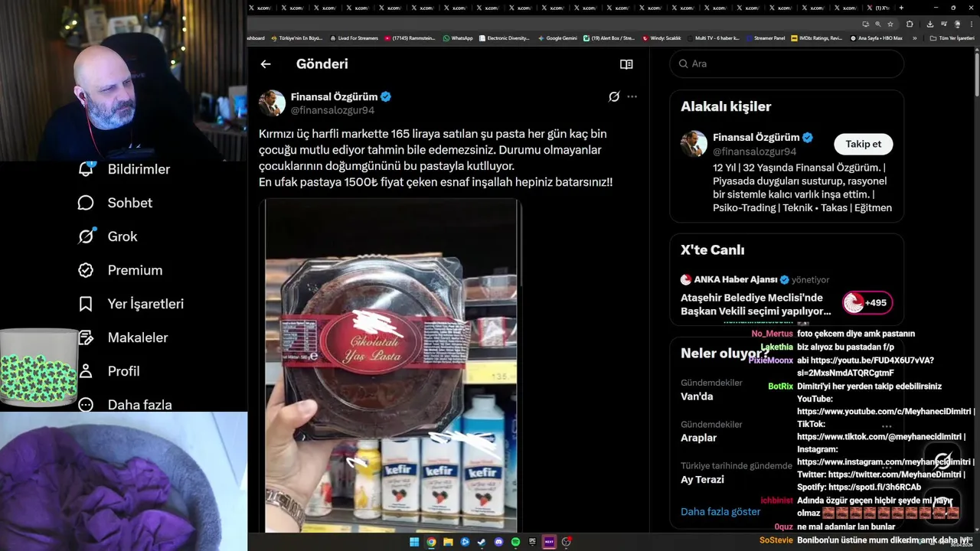This screenshot has height=551, width=980.
Task: Click Daha fazla göster under trends
Action: (x=720, y=511)
